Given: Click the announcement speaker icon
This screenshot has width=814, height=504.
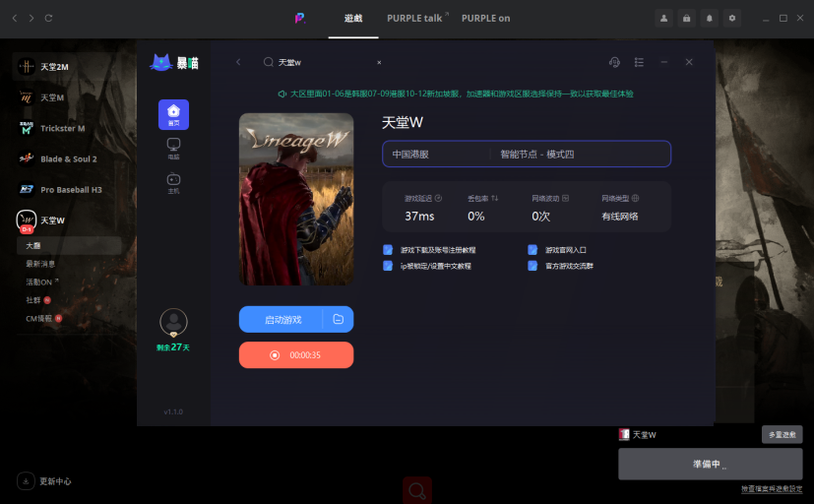Looking at the screenshot, I should pos(282,94).
